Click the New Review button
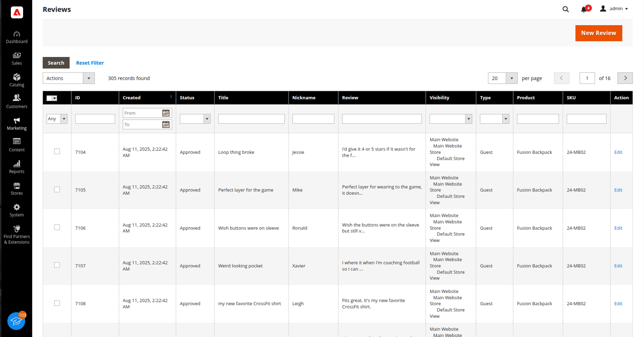This screenshot has width=644, height=337. 598,33
